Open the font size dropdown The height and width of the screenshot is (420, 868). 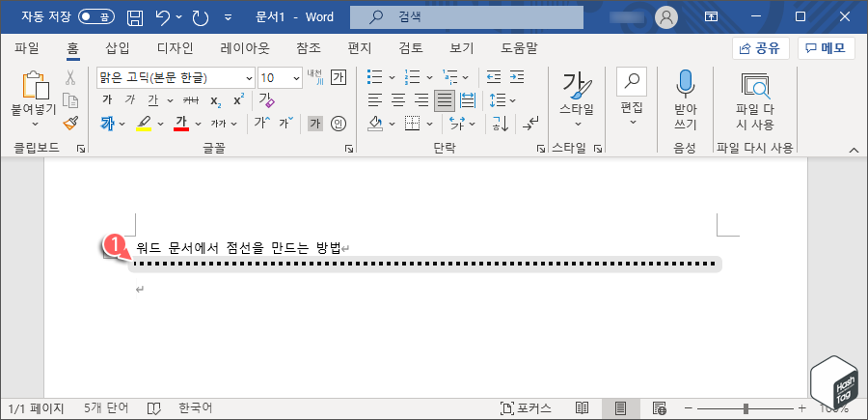tap(297, 78)
